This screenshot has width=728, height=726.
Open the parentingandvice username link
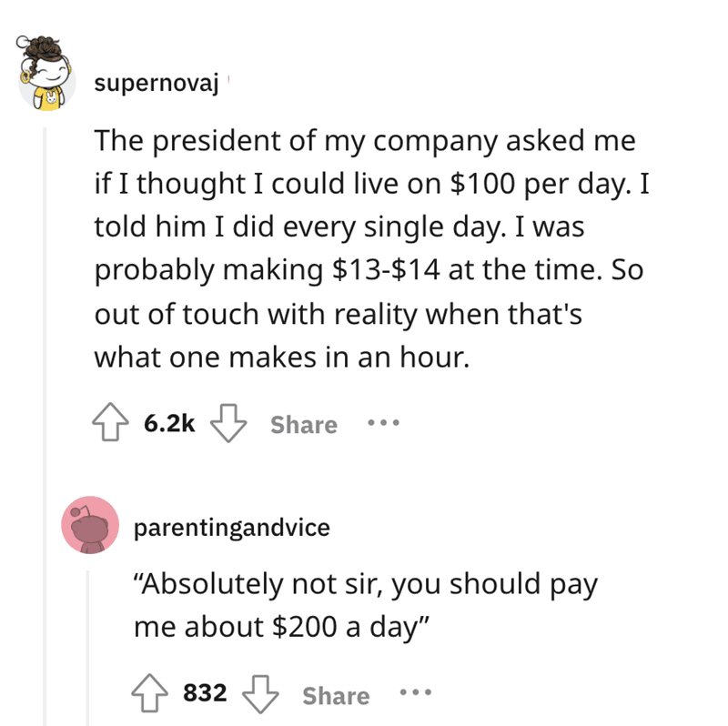pos(231,528)
